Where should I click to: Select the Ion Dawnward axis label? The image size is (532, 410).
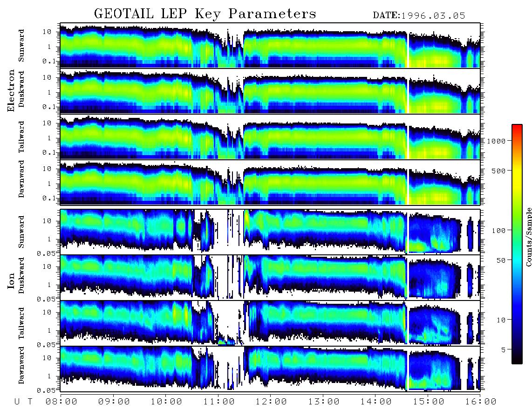tap(21, 365)
